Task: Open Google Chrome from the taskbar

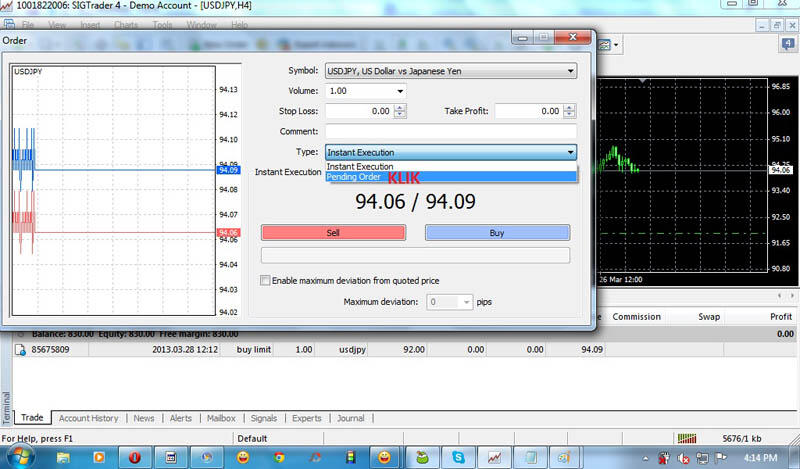Action: coord(279,457)
